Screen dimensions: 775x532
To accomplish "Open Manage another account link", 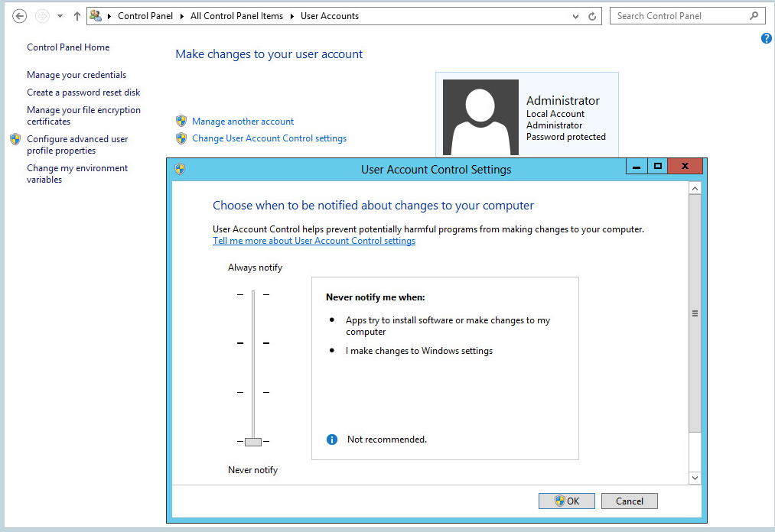I will point(243,122).
